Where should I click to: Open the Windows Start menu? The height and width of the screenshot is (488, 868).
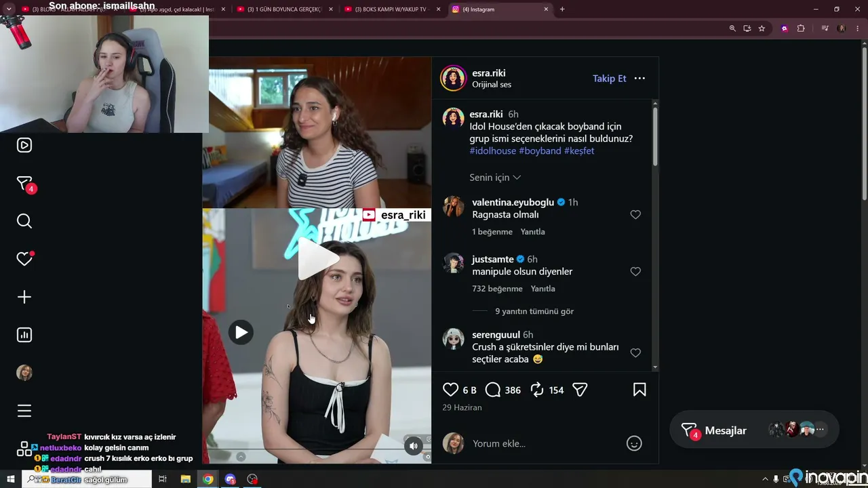[10, 479]
